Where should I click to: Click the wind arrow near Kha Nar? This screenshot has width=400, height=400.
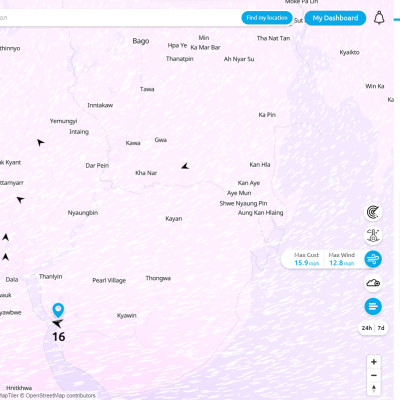pyautogui.click(x=185, y=166)
